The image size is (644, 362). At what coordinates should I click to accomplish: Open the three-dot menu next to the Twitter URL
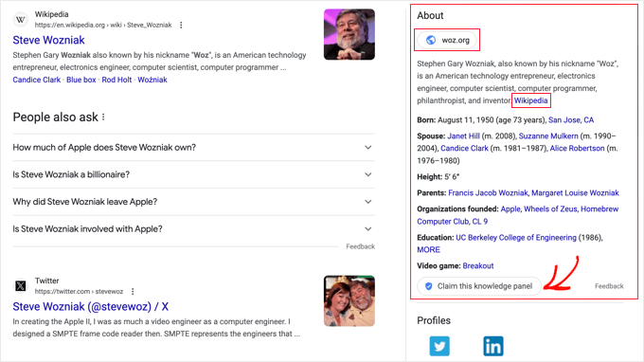tap(133, 291)
